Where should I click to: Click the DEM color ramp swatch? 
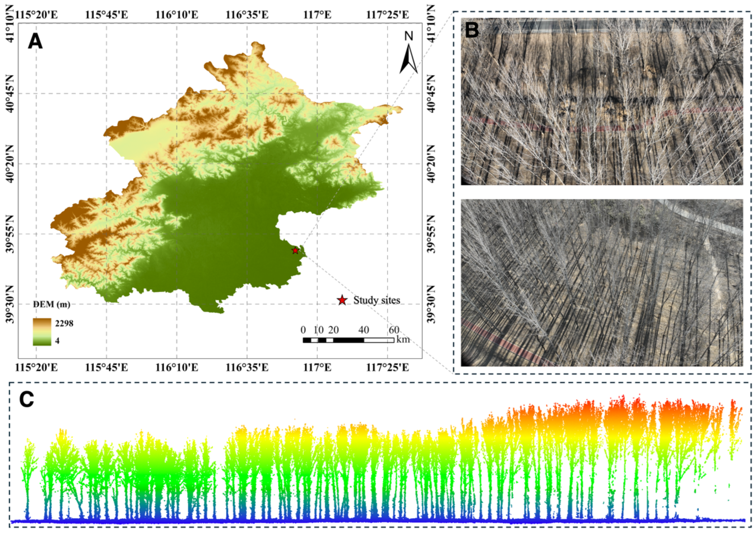(42, 332)
